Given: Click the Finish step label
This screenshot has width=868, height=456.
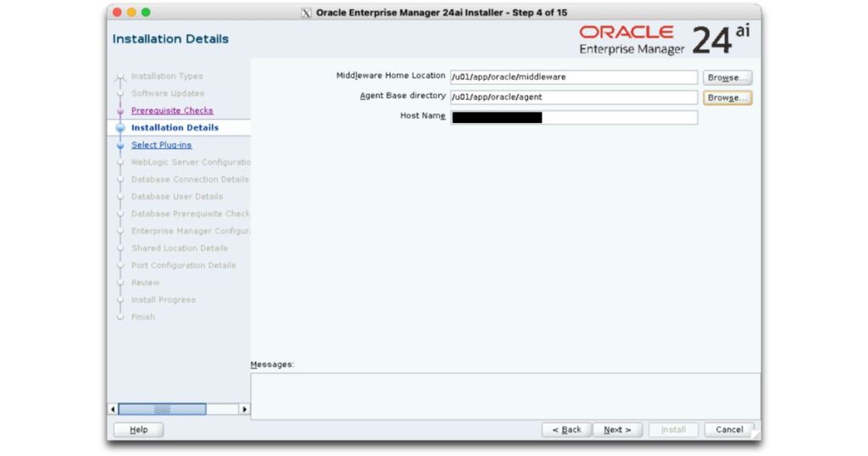Looking at the screenshot, I should (x=142, y=316).
